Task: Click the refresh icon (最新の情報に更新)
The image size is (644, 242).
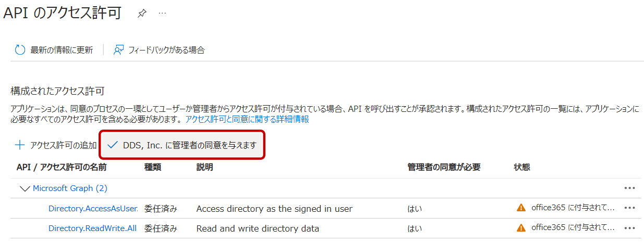Action: tap(20, 50)
